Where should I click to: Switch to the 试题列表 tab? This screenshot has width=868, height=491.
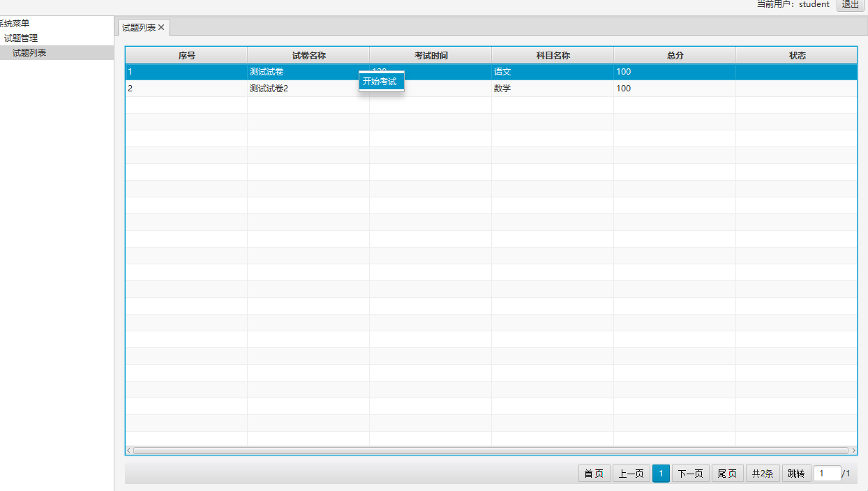(139, 27)
